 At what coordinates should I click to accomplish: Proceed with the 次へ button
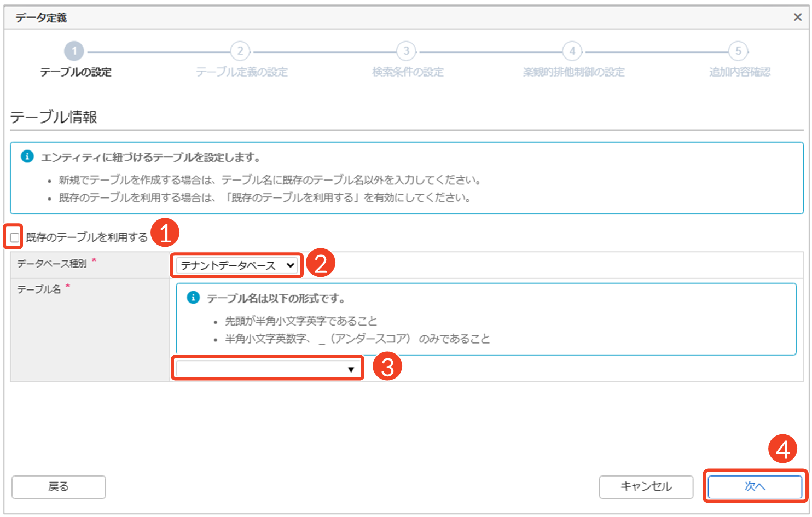click(x=755, y=486)
